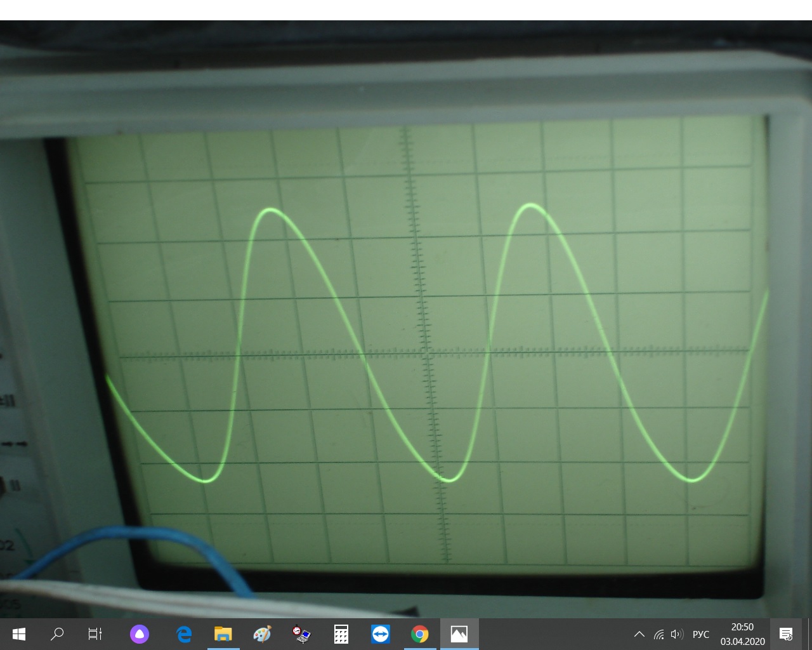Open TeamViewer from the taskbar
This screenshot has width=812, height=650.
381,633
